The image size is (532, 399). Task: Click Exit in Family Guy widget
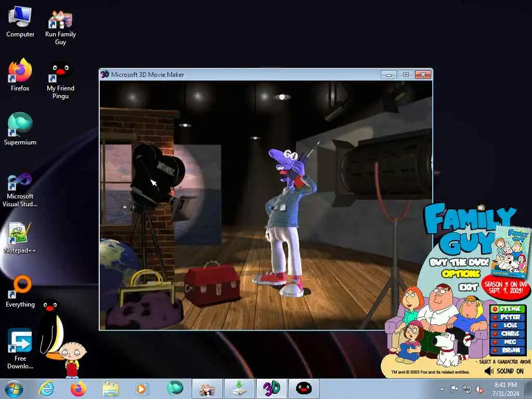pos(468,287)
